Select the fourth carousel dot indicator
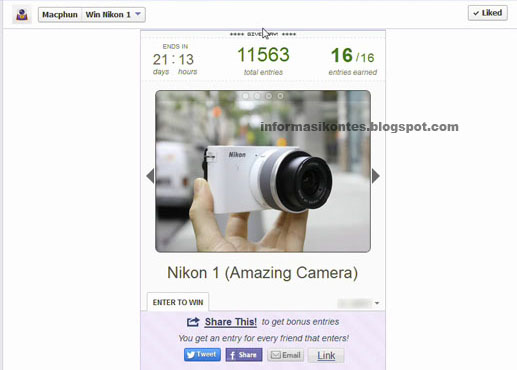 click(280, 96)
